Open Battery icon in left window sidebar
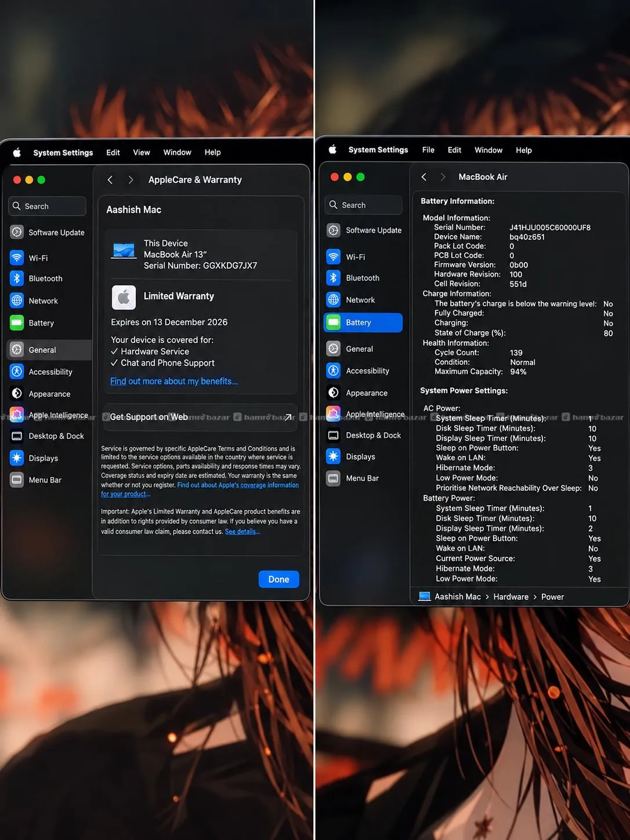Image resolution: width=630 pixels, height=840 pixels. [17, 323]
